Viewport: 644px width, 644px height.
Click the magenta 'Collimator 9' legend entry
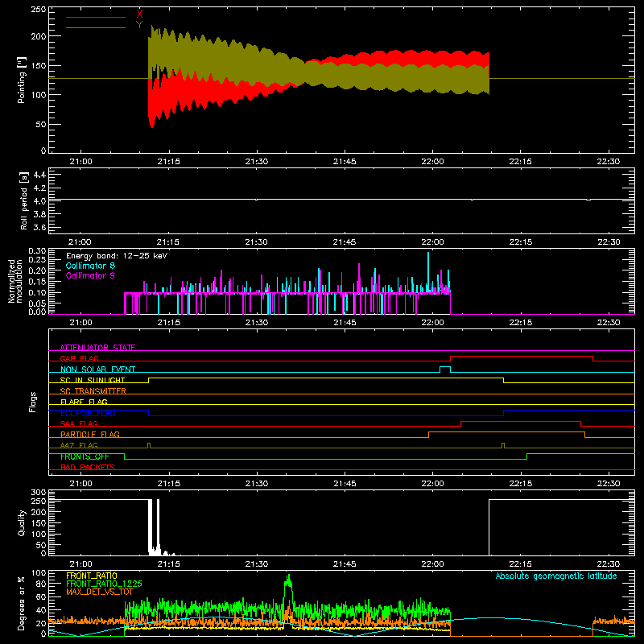click(90, 275)
